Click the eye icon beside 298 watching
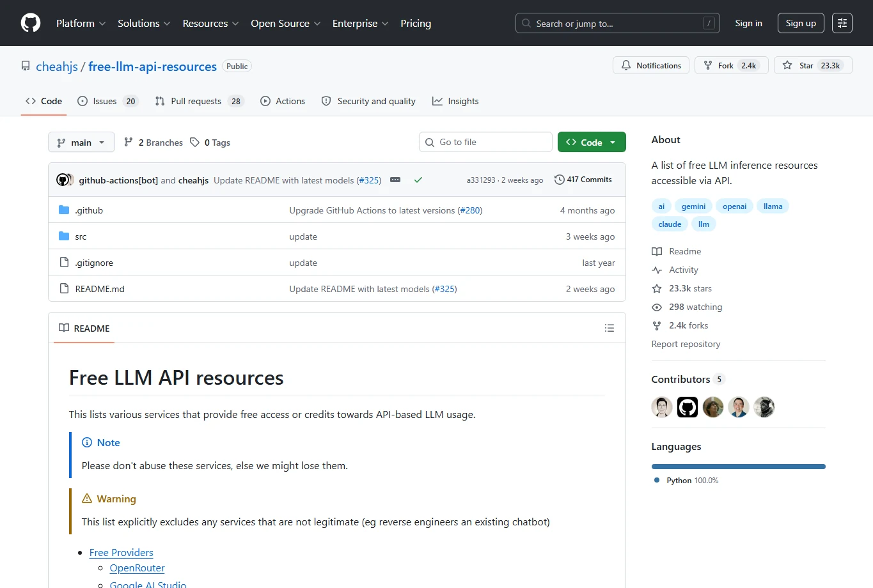 click(x=657, y=307)
